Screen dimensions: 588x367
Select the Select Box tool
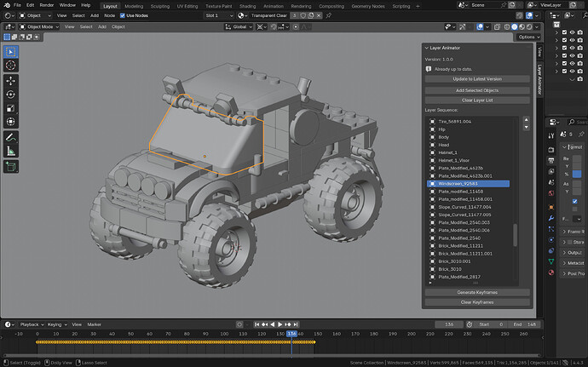pyautogui.click(x=11, y=52)
